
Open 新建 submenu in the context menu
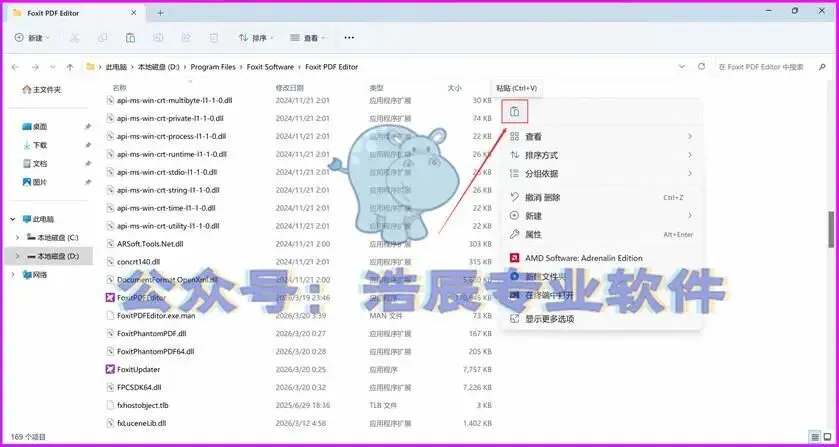click(601, 216)
